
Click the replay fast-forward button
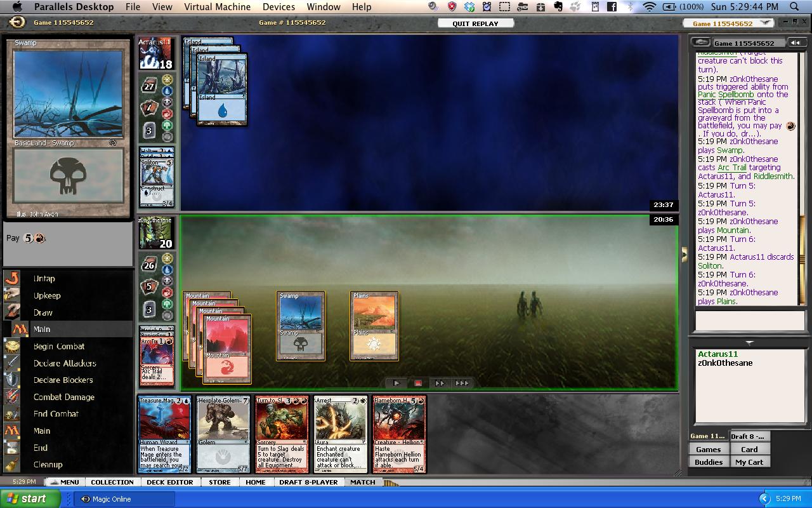click(x=439, y=383)
